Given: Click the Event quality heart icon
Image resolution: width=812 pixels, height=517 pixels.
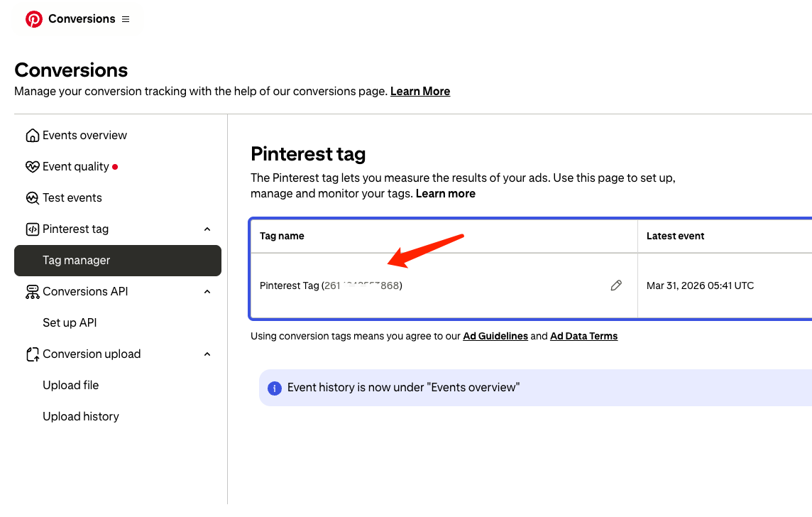Looking at the screenshot, I should click(x=32, y=167).
